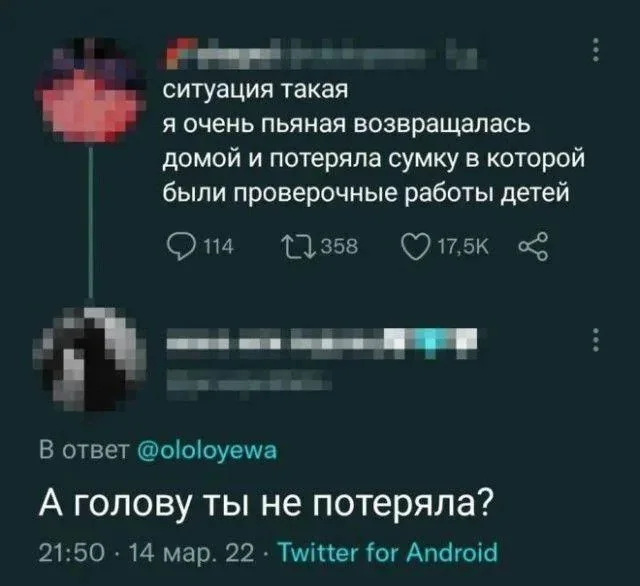Open the pink pixelated profile avatar
This screenshot has height=586, width=640.
(x=91, y=91)
